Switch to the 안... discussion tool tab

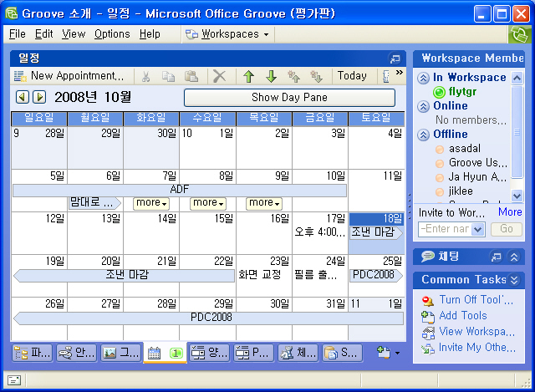coord(77,353)
